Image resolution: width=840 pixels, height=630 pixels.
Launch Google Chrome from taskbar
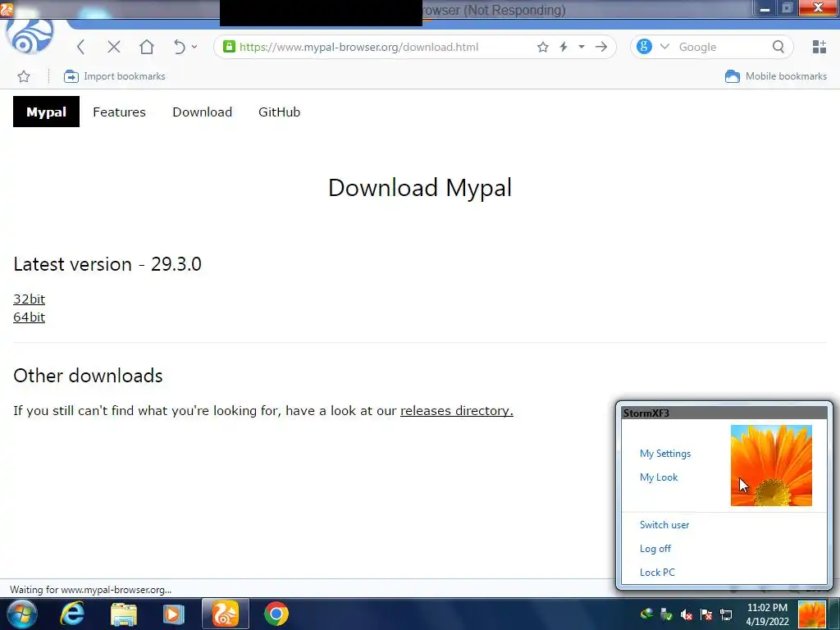pos(276,614)
